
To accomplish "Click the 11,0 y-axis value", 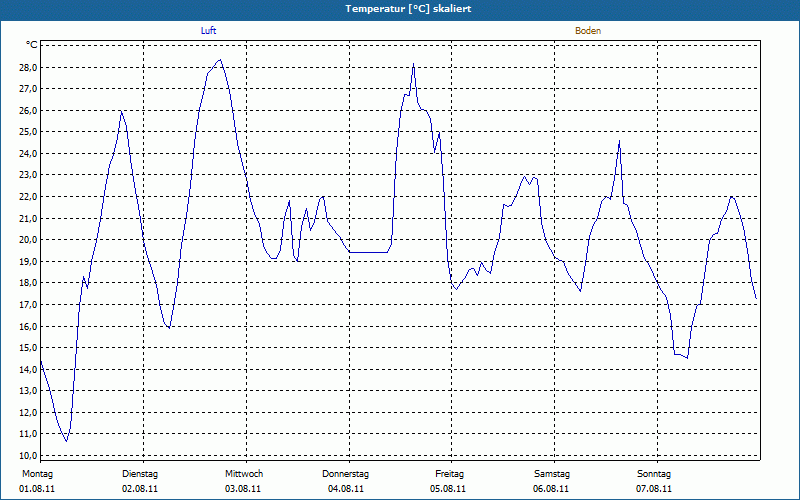I will [28, 434].
